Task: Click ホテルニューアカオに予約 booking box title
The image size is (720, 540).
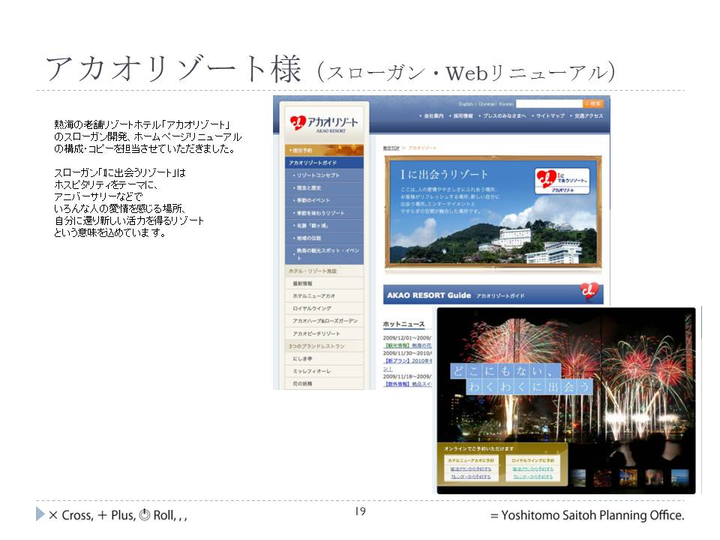Action: coord(471,460)
